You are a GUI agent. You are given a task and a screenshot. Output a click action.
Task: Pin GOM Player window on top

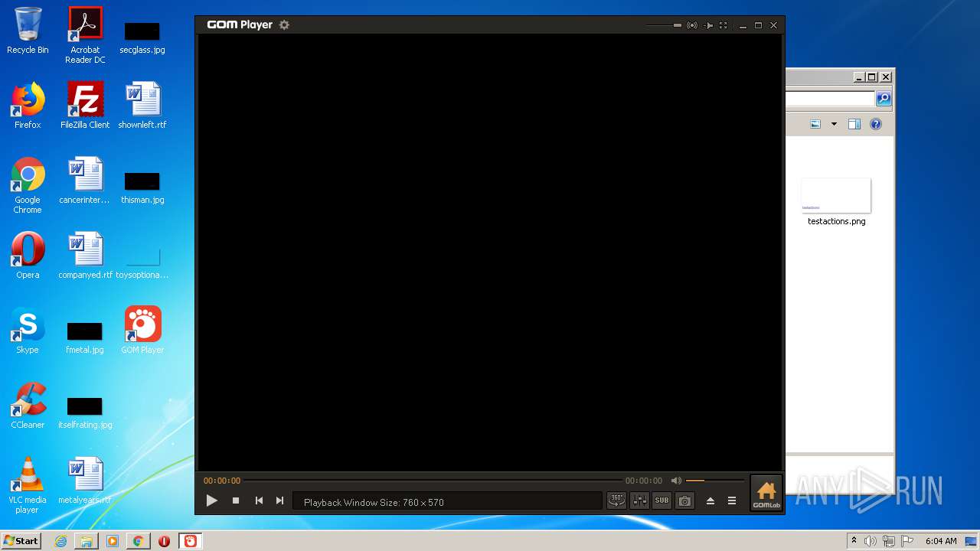pyautogui.click(x=708, y=25)
